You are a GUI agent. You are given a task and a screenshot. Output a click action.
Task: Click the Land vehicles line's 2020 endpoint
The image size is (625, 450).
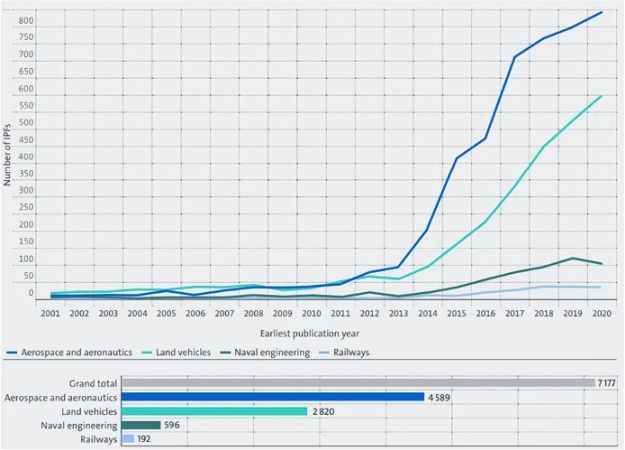click(600, 97)
